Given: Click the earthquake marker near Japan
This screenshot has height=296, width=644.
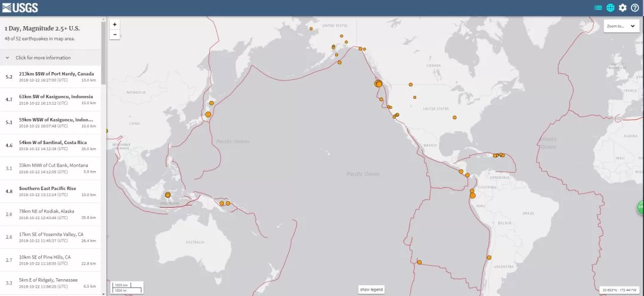Looking at the screenshot, I should 208,114.
